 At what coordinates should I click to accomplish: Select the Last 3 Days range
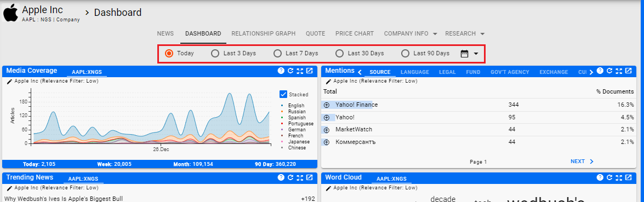pyautogui.click(x=215, y=54)
